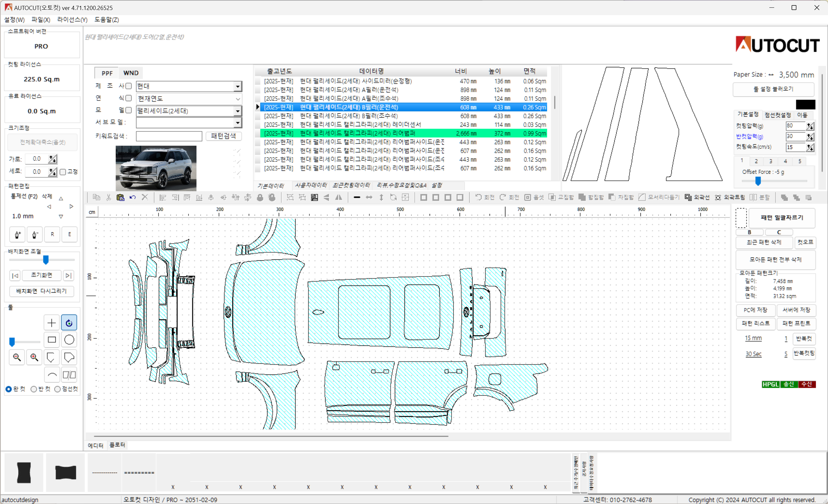Click the 배치화면 다시그리기 button
828x504 pixels.
coord(41,291)
